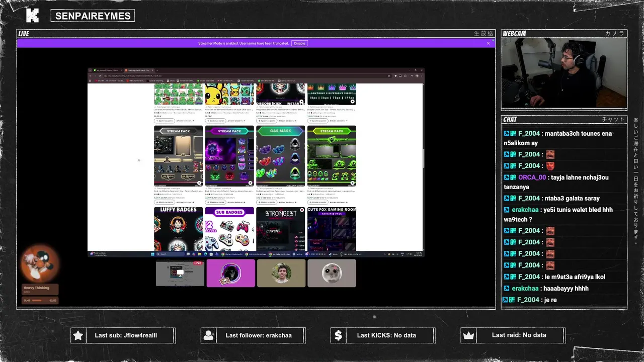Click the SENPAIREYMES channel name label

(93, 16)
